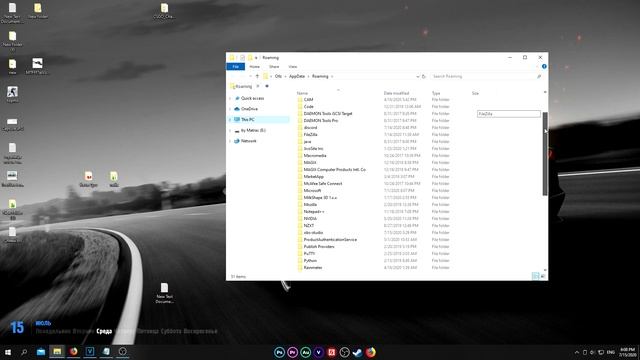
Task: Select the Publish Providers folder
Action: tap(319, 247)
